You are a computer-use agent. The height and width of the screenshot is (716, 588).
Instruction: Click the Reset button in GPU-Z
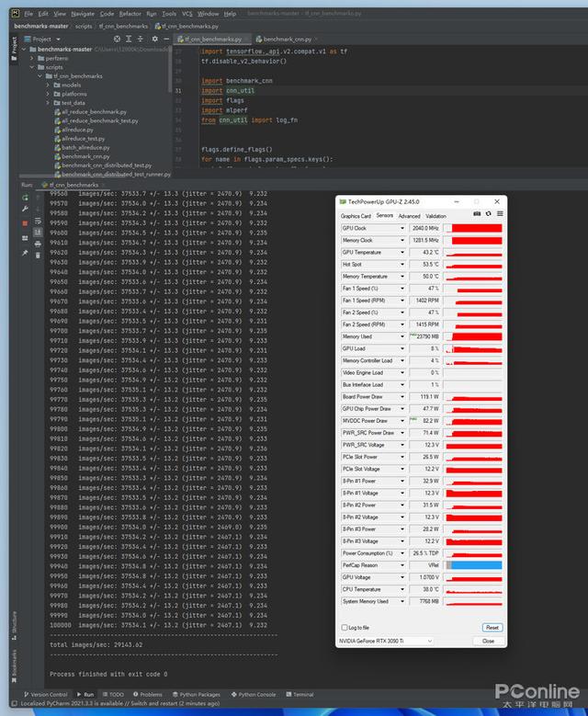(492, 628)
